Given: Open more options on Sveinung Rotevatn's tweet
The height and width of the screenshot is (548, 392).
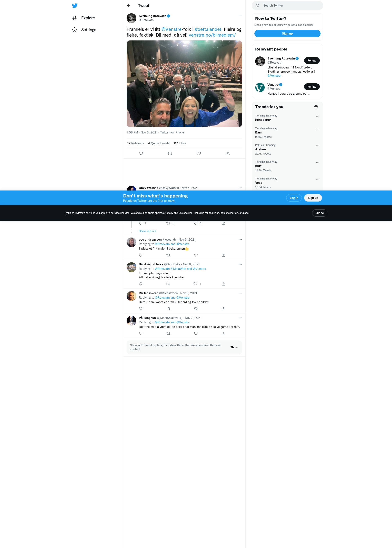Looking at the screenshot, I should point(240,16).
